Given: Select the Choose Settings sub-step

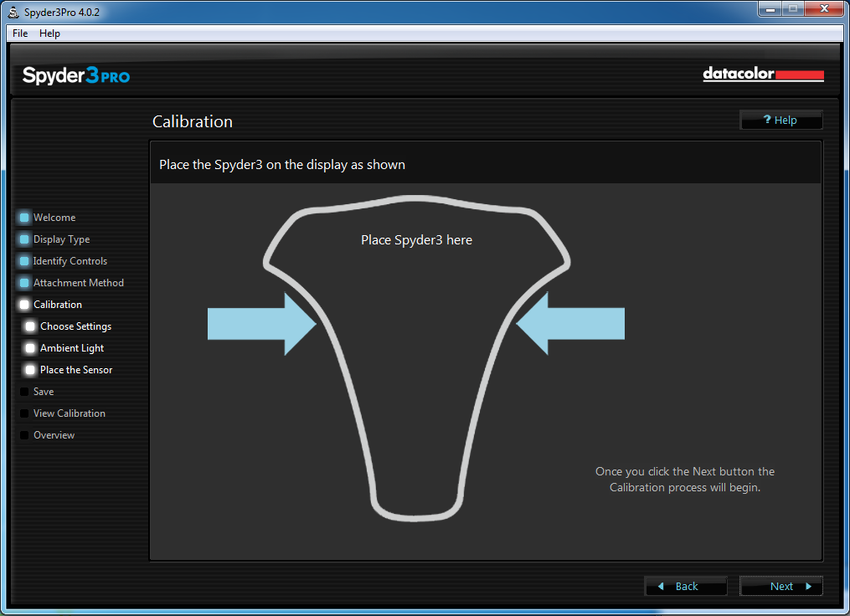Looking at the screenshot, I should 69,326.
